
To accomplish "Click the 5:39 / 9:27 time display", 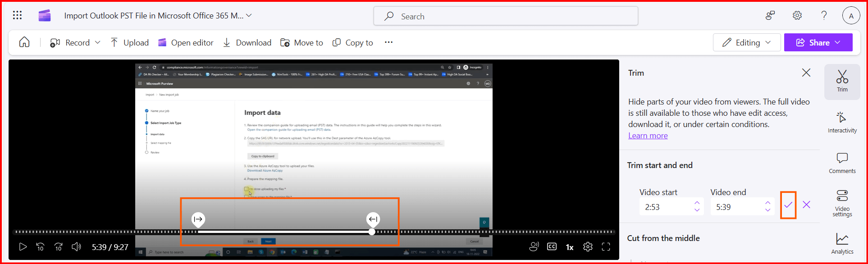I will (x=110, y=247).
